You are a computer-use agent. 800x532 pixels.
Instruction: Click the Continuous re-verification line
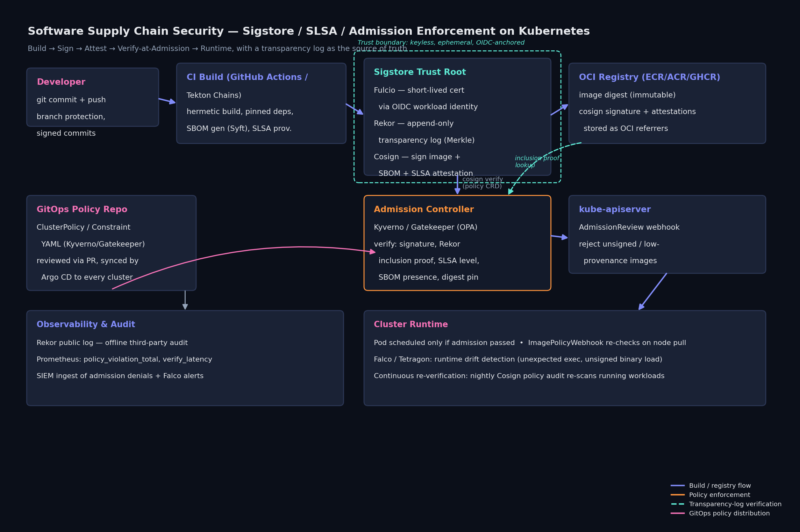519,376
